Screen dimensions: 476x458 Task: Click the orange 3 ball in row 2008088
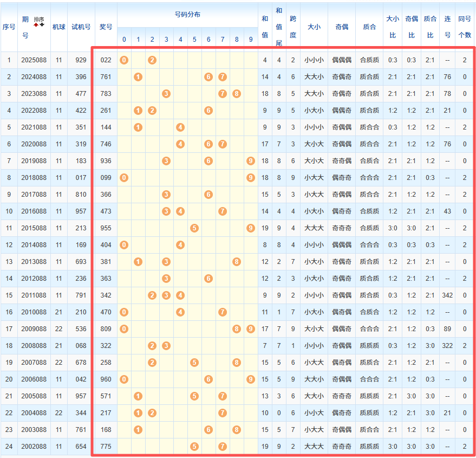[x=166, y=346]
